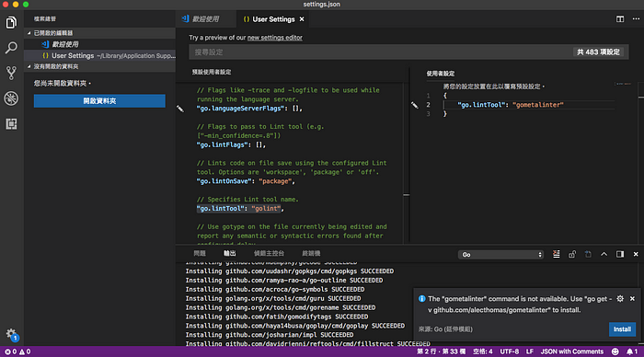
Task: Open the Manage gear menu
Action: 11,334
